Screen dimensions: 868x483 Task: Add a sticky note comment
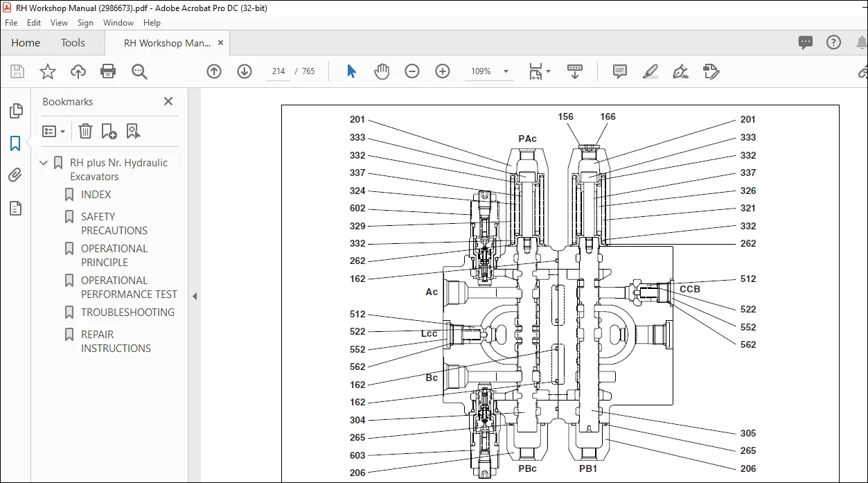tap(620, 71)
